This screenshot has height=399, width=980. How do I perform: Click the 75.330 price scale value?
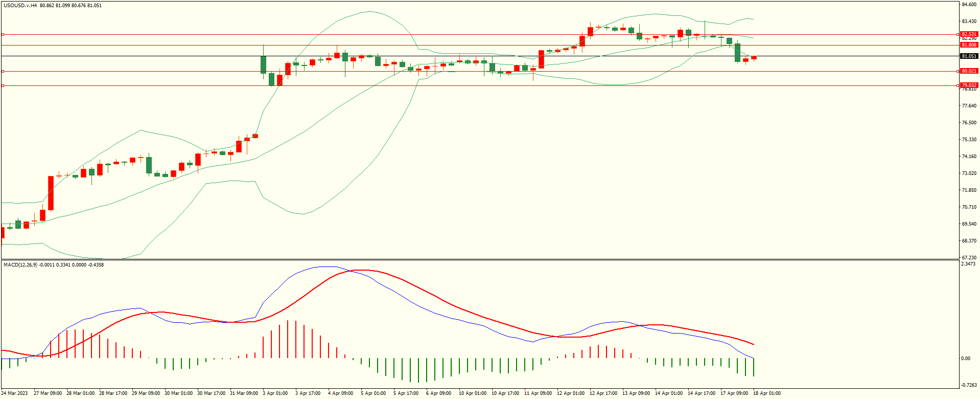969,140
